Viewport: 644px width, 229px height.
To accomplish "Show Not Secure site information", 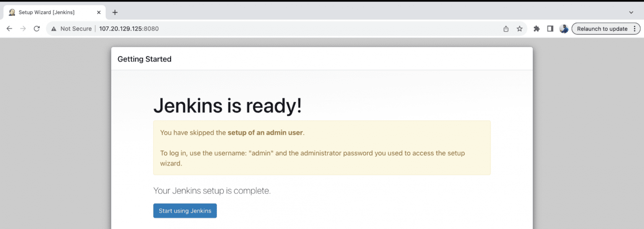I will (72, 29).
